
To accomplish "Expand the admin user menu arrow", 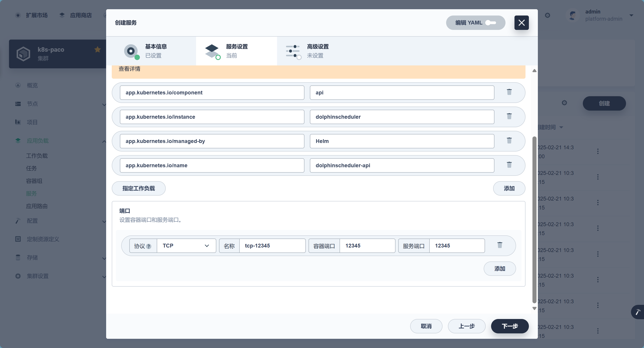I will 631,15.
